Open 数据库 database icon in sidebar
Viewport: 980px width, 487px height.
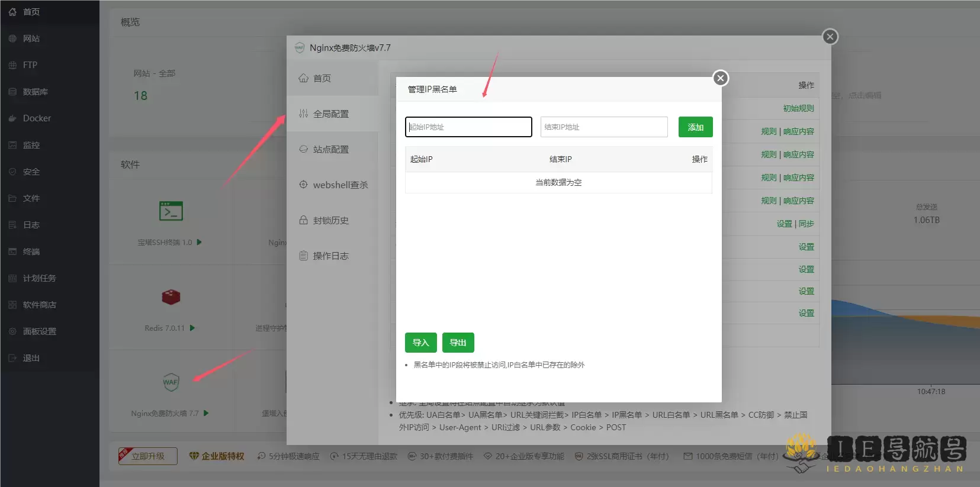pyautogui.click(x=12, y=92)
